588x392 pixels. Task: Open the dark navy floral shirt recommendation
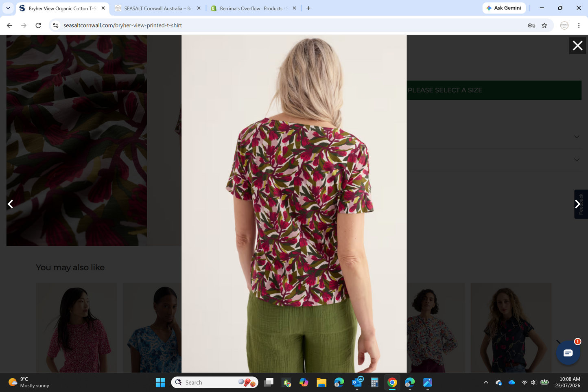pos(511,328)
